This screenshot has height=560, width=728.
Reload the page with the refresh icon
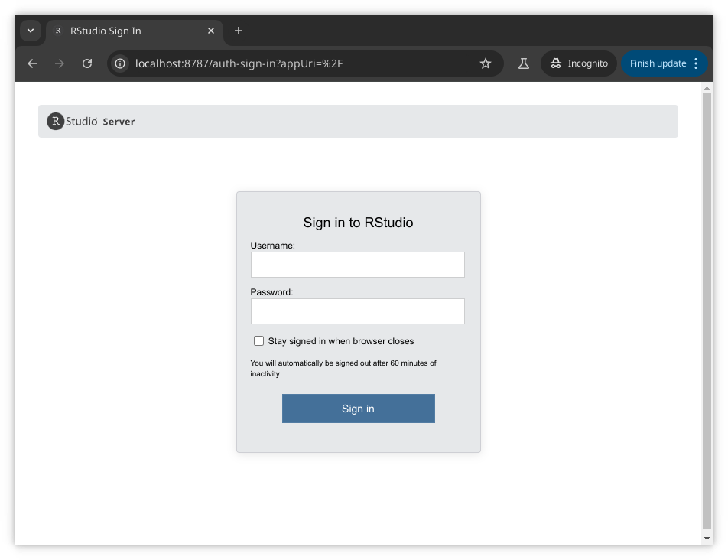coord(87,63)
